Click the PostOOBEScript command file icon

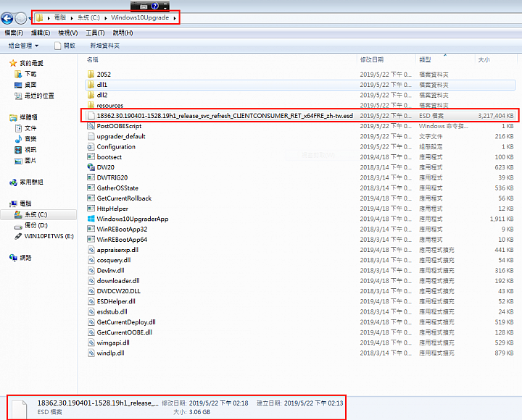tap(91, 126)
